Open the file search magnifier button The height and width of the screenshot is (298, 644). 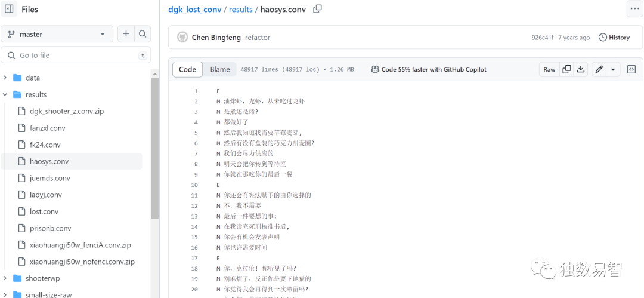click(x=143, y=34)
